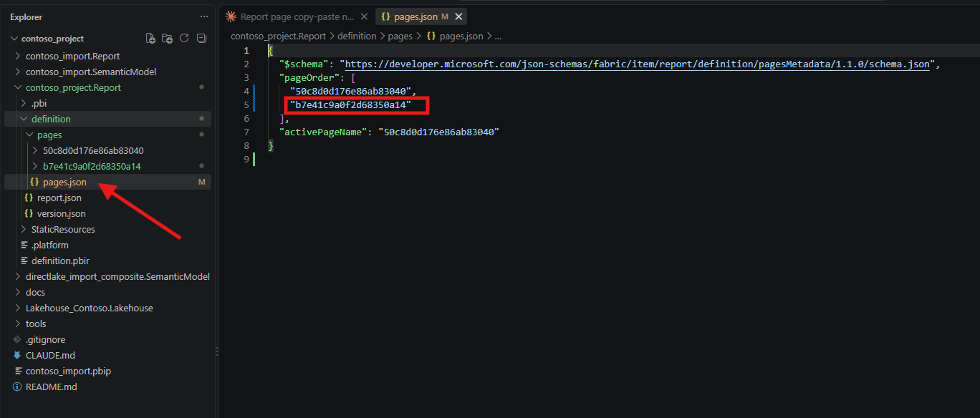Click the breadcrumb trailing ellipsis symbol

[x=499, y=36]
